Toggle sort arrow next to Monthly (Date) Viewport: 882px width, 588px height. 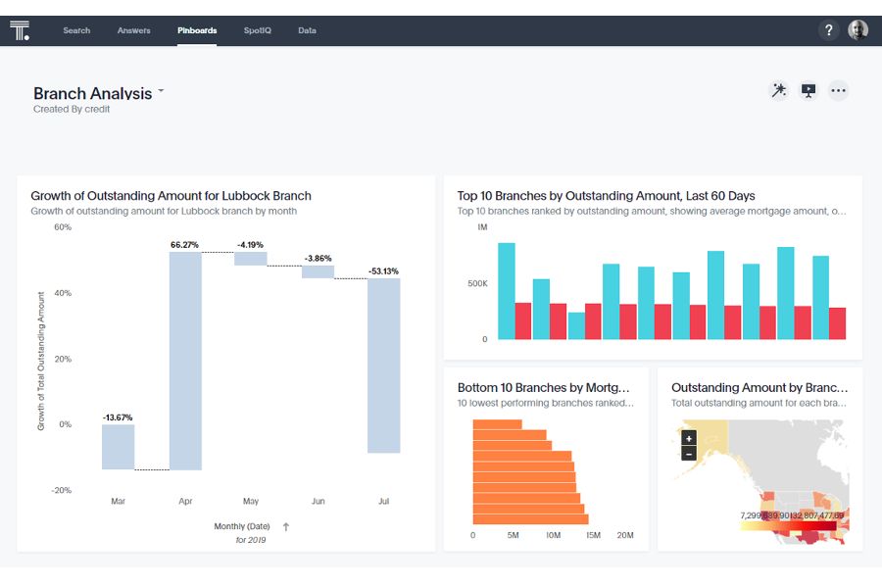[286, 526]
